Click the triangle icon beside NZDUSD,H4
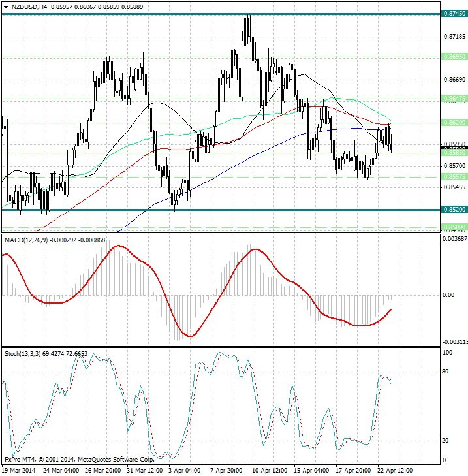 coord(6,6)
